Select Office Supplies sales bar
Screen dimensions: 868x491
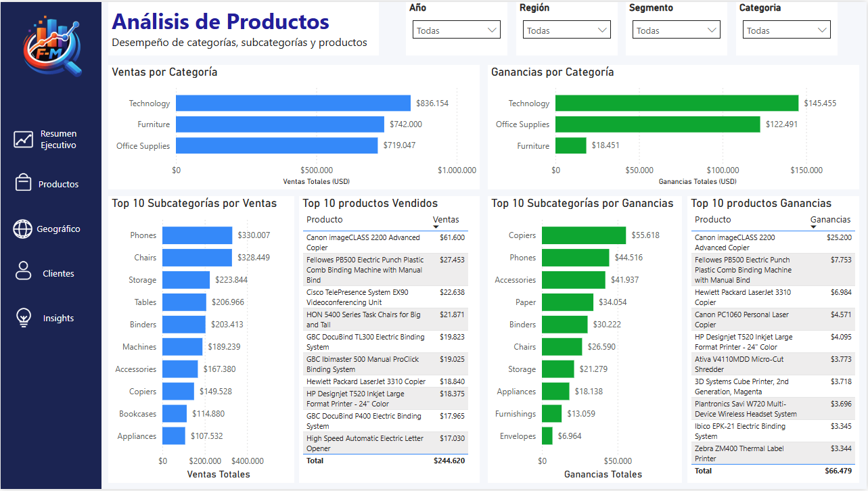pyautogui.click(x=277, y=145)
